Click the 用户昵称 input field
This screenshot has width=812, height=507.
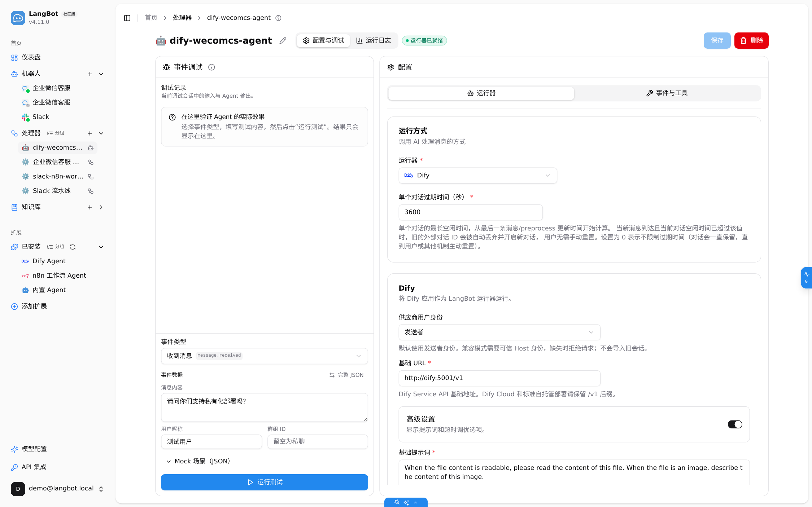[x=211, y=442]
